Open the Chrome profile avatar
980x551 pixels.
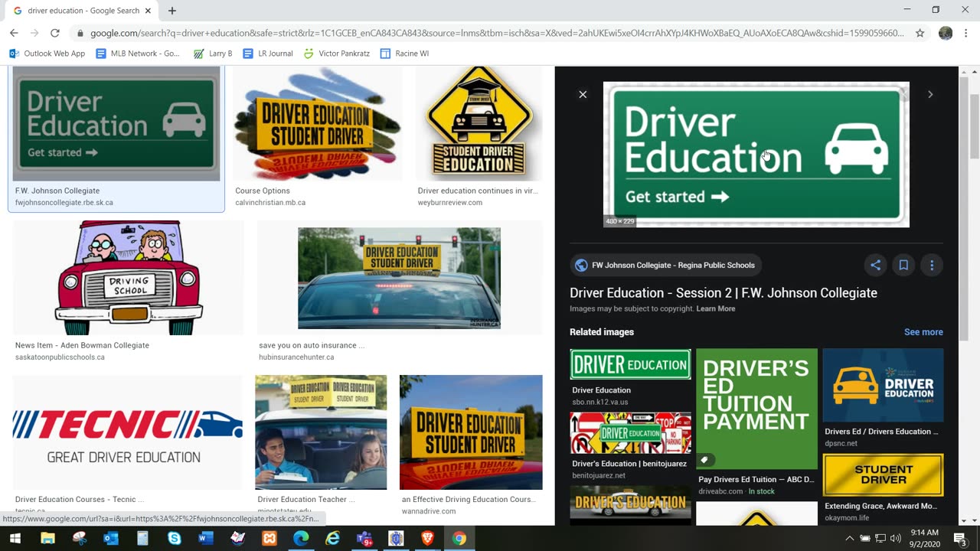point(946,33)
